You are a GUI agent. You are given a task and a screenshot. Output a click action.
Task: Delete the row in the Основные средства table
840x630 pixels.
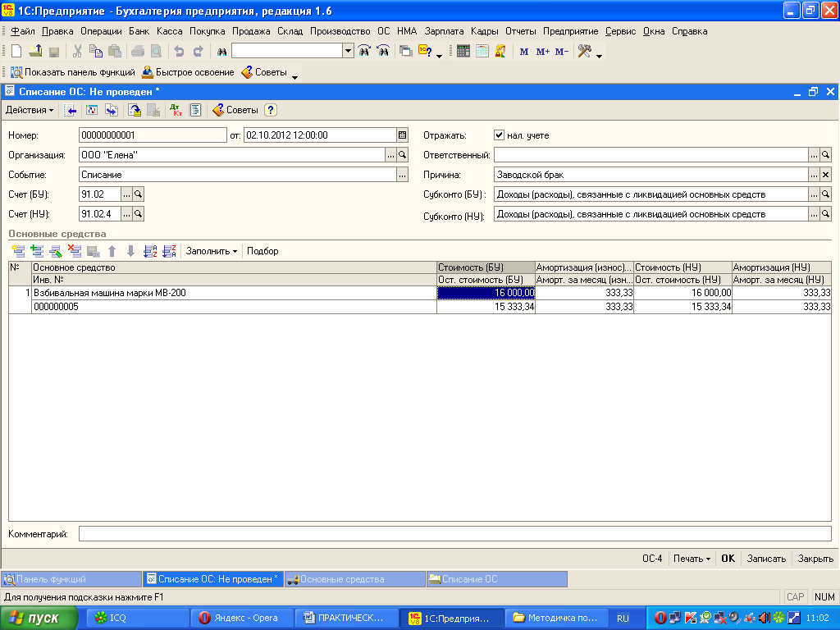[x=75, y=251]
